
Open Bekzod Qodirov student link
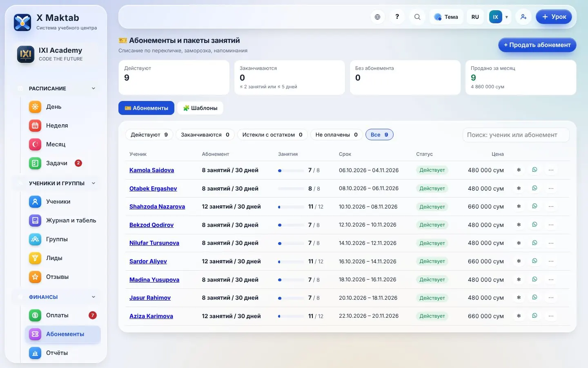tap(151, 225)
